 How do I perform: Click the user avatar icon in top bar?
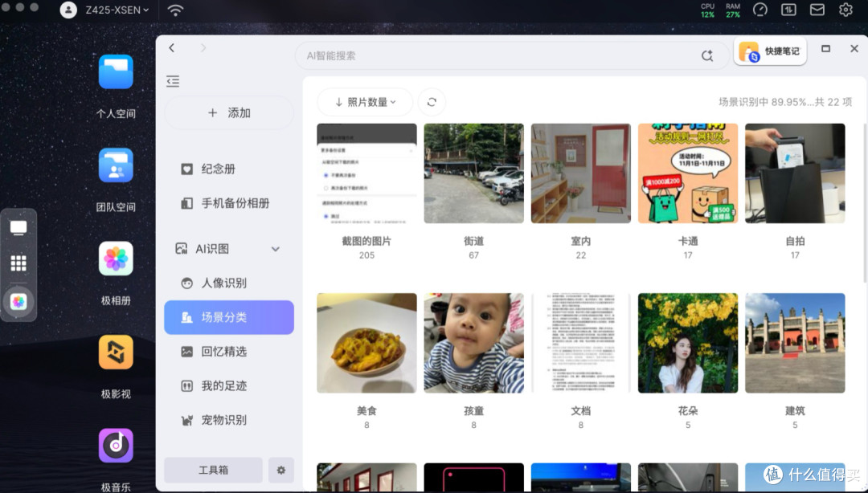point(68,10)
